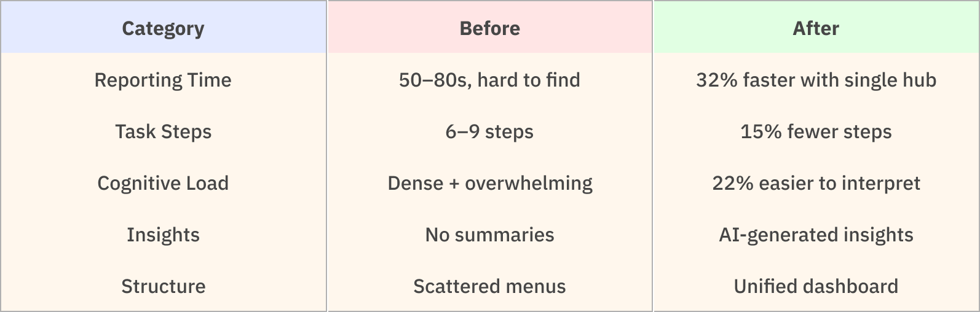Click the Insights category cell
The height and width of the screenshot is (312, 980).
[163, 235]
